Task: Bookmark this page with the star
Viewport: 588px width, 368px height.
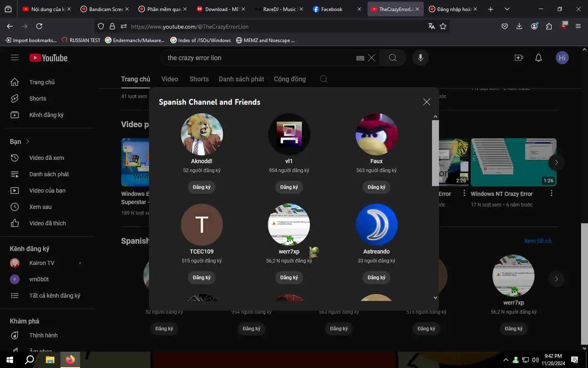Action: [x=443, y=26]
